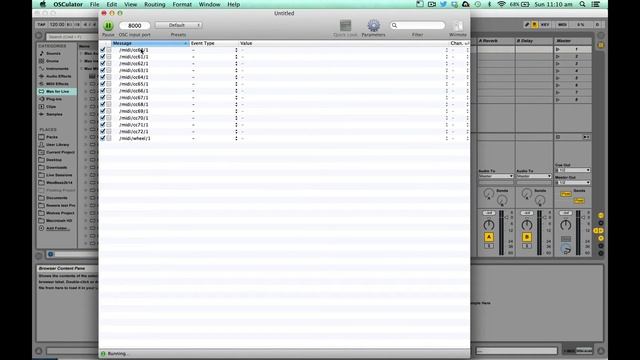Screen dimensions: 640x360
Task: Click the OSC input port 8000 field
Action: click(134, 25)
